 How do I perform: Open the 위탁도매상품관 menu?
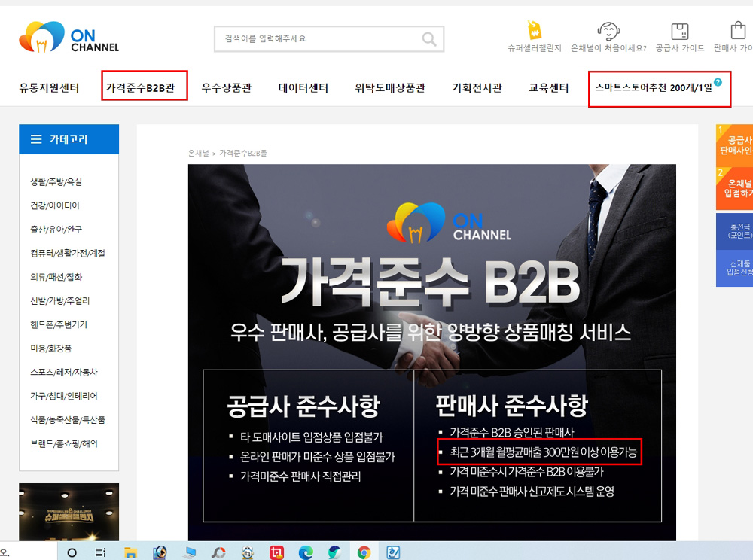pyautogui.click(x=390, y=88)
